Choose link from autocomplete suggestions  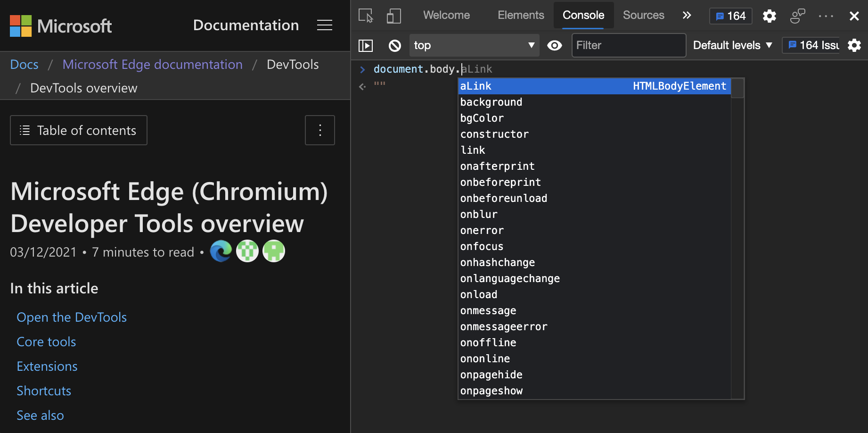tap(595, 150)
